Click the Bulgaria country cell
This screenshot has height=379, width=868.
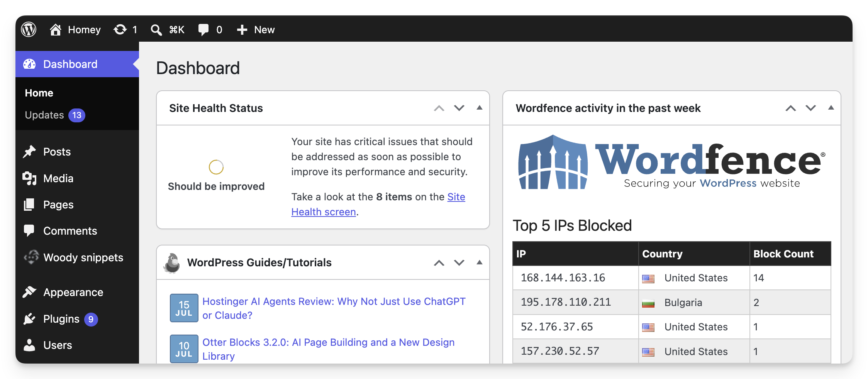tap(694, 303)
